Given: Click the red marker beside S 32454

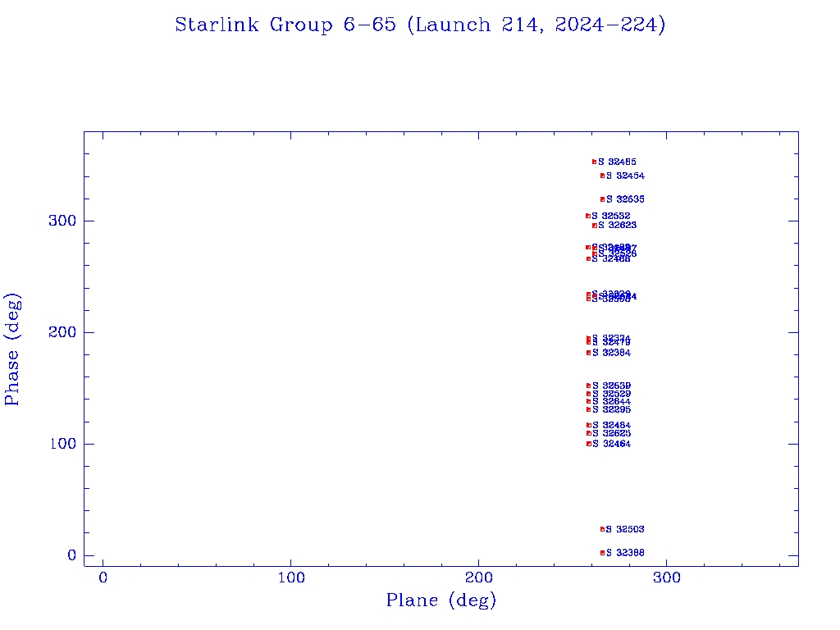Looking at the screenshot, I should point(603,176).
